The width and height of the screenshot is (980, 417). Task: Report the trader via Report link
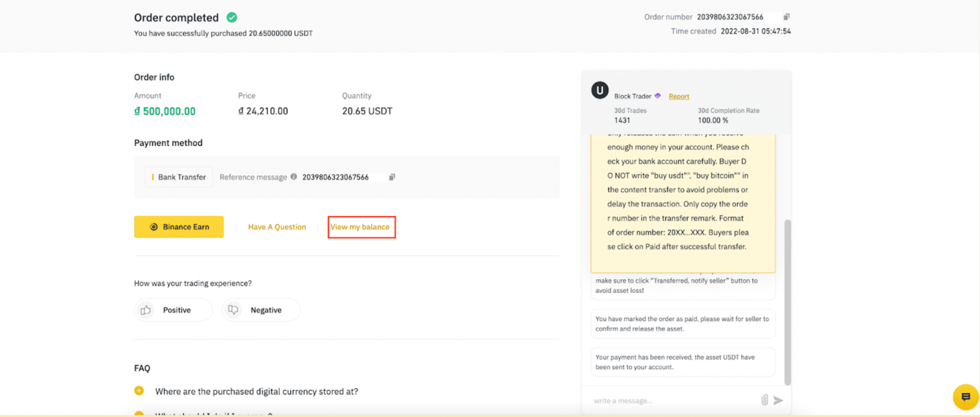click(679, 97)
